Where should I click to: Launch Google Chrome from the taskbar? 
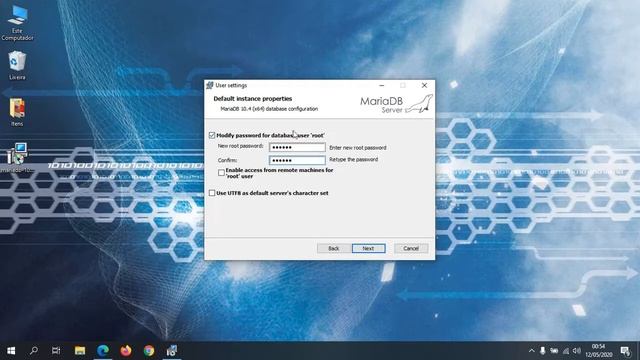[x=149, y=351]
